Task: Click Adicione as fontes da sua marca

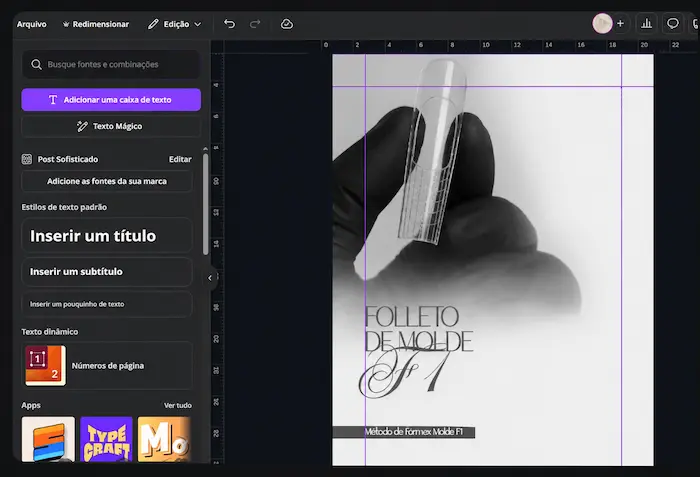Action: [x=107, y=181]
